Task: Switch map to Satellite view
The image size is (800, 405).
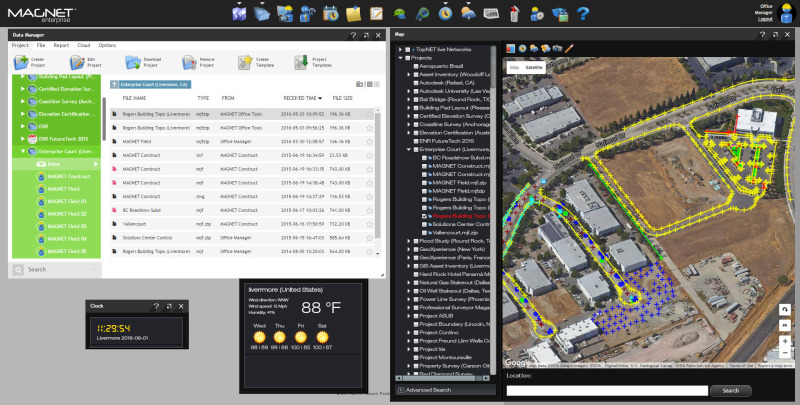Action: [x=534, y=67]
